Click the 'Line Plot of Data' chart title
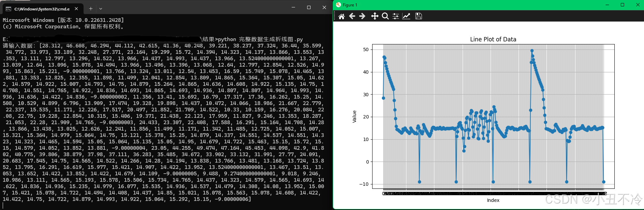Screen dimensions: 644x210 coord(493,39)
